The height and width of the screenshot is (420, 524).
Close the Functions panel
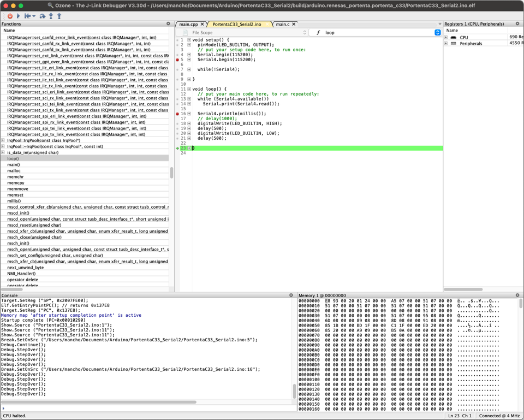pos(168,24)
